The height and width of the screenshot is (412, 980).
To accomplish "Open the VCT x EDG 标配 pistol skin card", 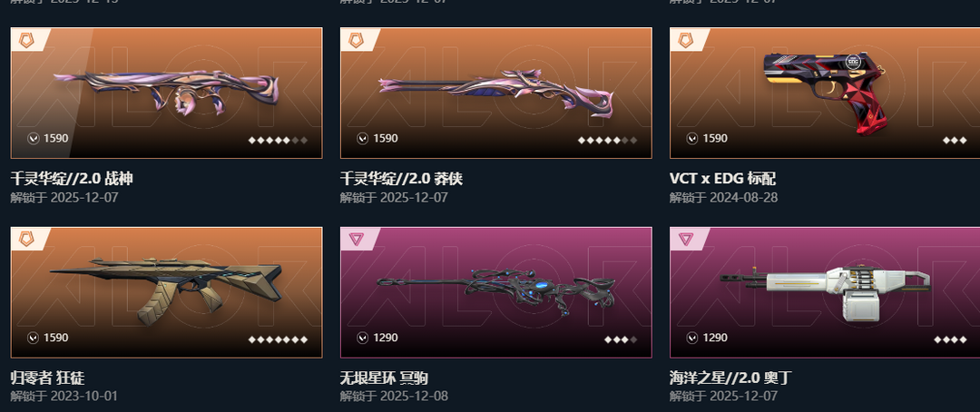I will pos(825,93).
